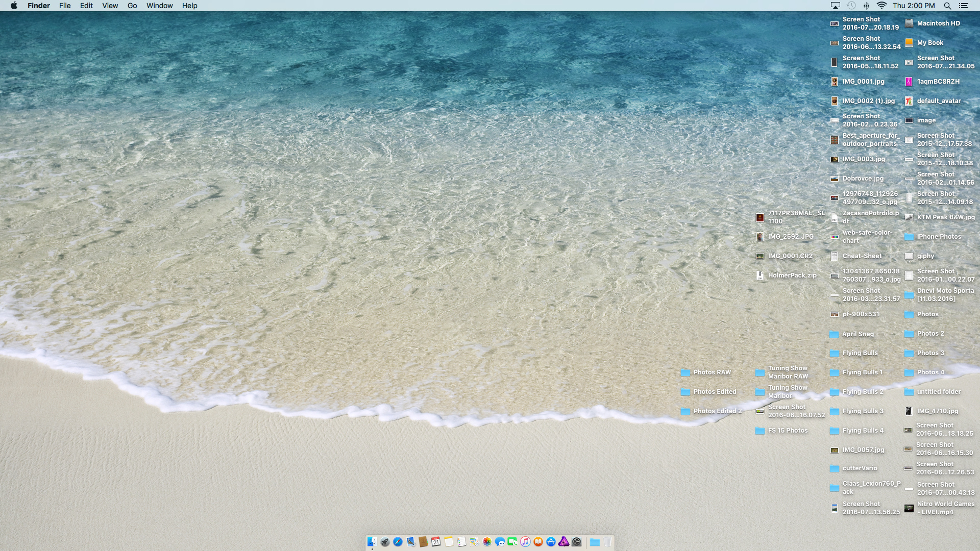Open the Bluetooth status menu
Image resolution: width=980 pixels, height=551 pixels.
pos(866,6)
